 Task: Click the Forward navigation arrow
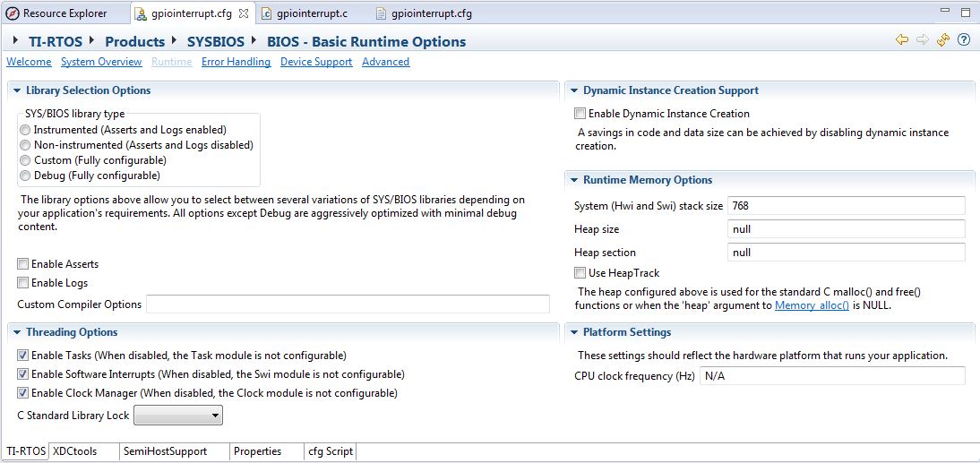[922, 40]
